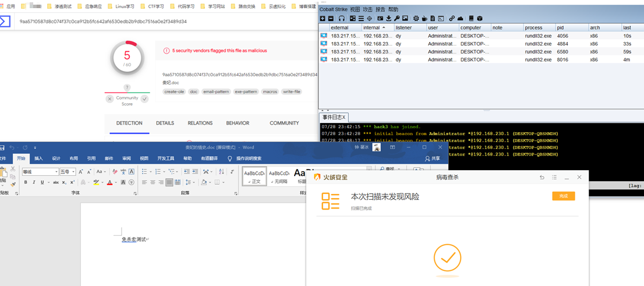Toggle italic formatting in Word
The image size is (644, 286).
[34, 182]
